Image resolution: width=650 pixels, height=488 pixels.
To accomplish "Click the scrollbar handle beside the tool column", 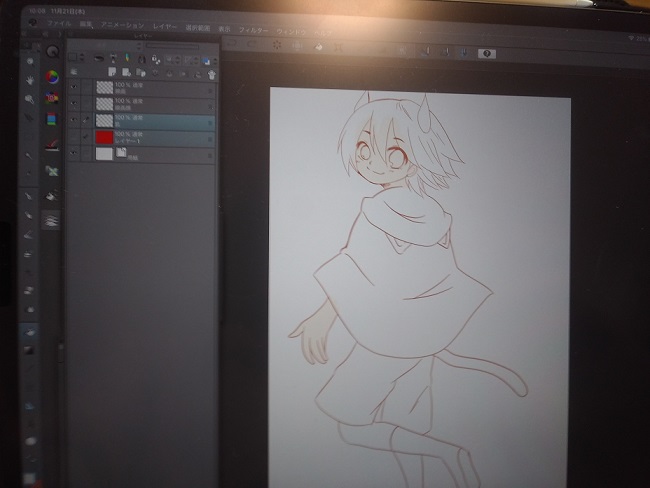I will pyautogui.click(x=61, y=352).
